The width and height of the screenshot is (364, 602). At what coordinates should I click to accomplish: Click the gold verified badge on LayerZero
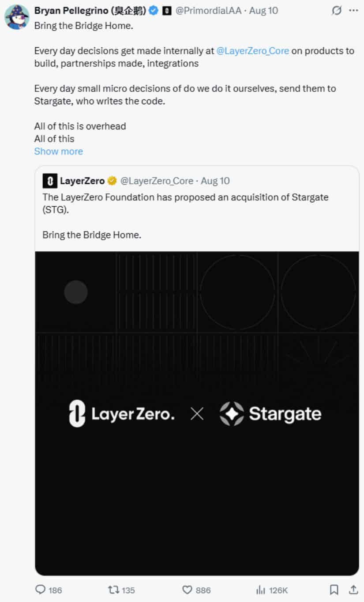tap(112, 181)
